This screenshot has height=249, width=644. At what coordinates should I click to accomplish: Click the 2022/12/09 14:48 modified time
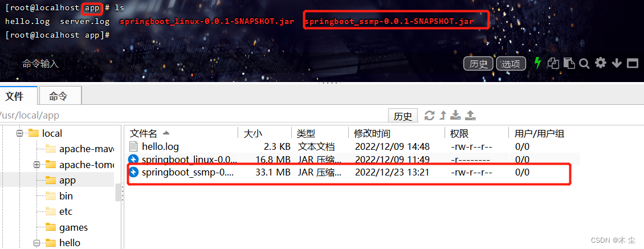coord(392,146)
